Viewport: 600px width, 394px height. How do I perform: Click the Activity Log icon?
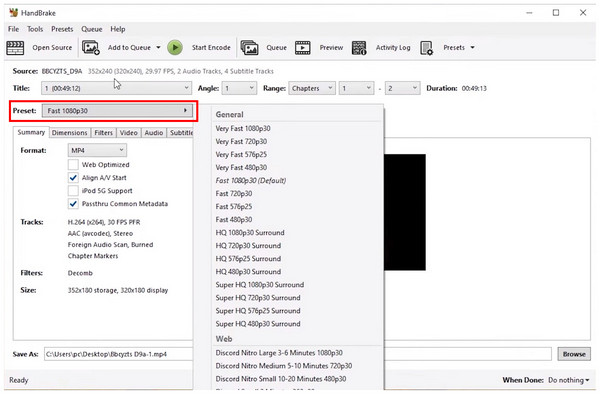pos(359,48)
